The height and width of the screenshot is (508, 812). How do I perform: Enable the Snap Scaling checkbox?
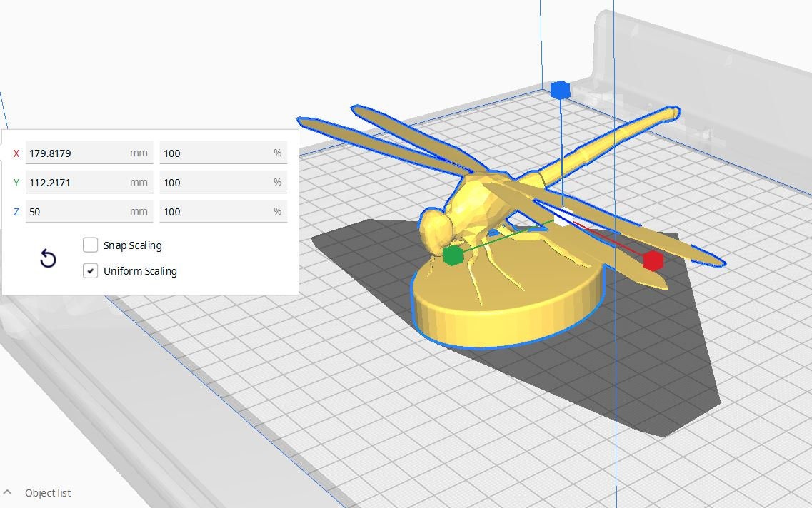click(x=91, y=245)
